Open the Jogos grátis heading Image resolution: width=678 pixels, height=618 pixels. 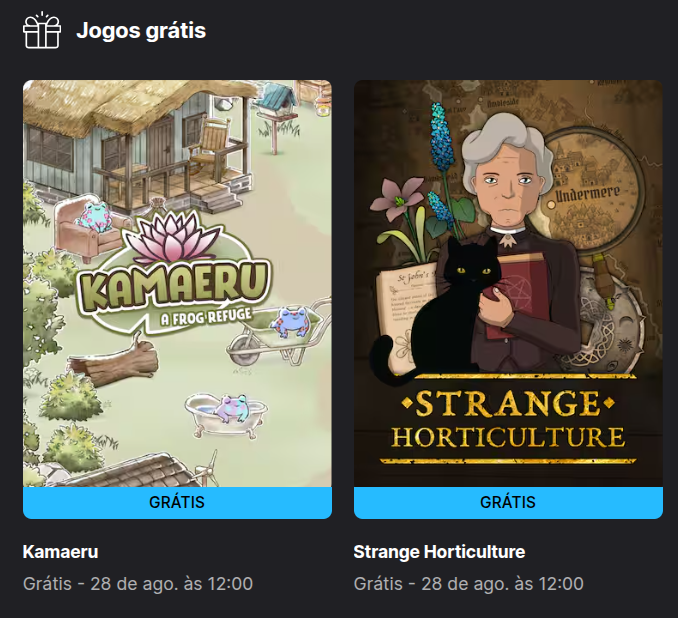(141, 31)
